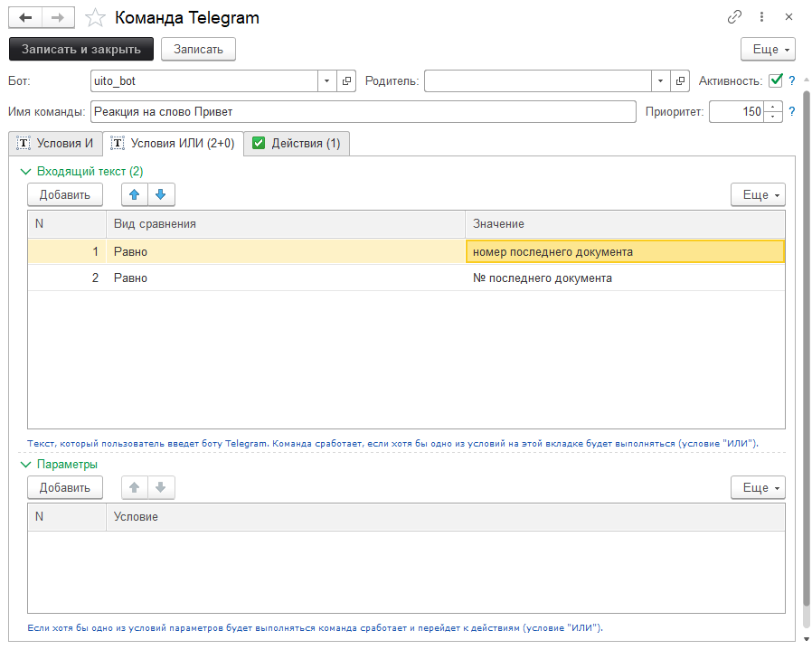Expand the Родитель dropdown list
This screenshot has width=812, height=659.
(661, 81)
